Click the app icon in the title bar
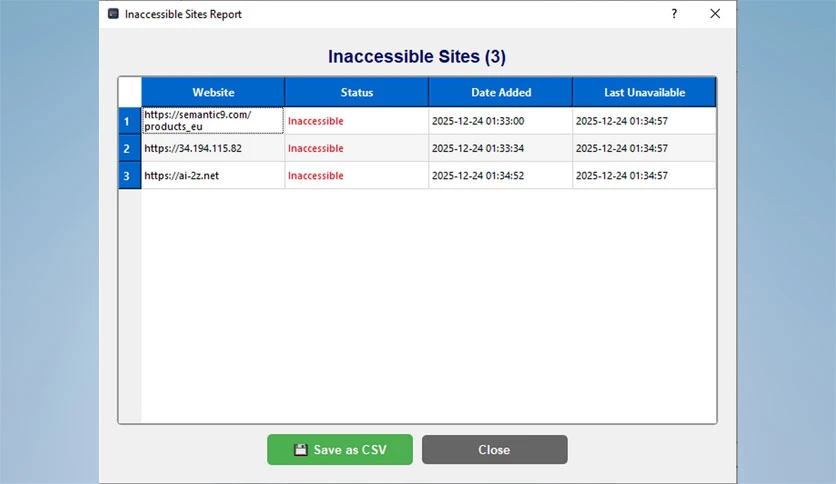836x484 pixels. pyautogui.click(x=113, y=14)
